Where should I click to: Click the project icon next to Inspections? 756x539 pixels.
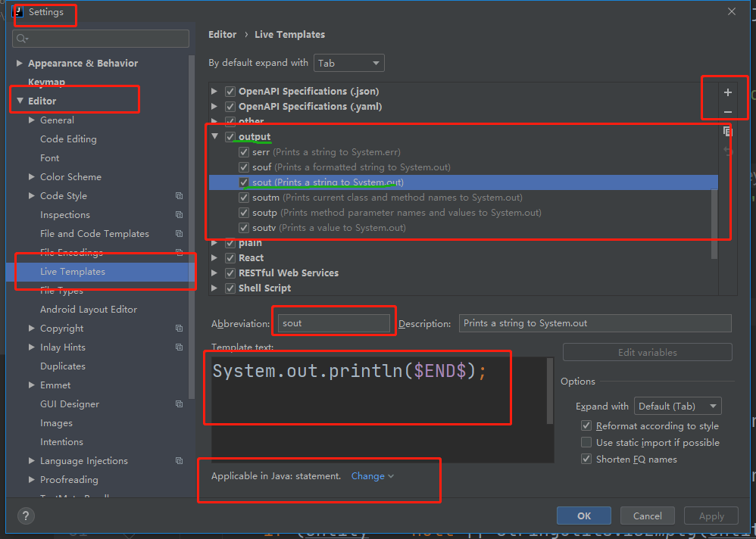point(179,214)
